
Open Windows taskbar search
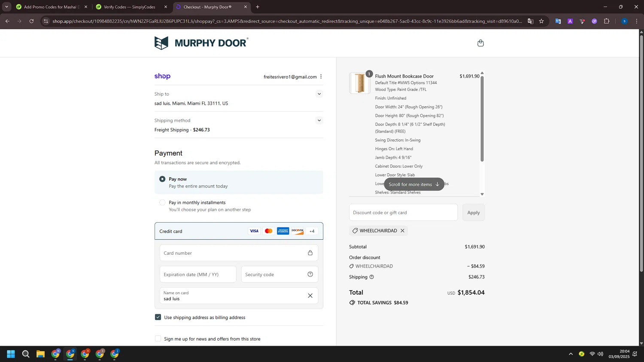26,354
